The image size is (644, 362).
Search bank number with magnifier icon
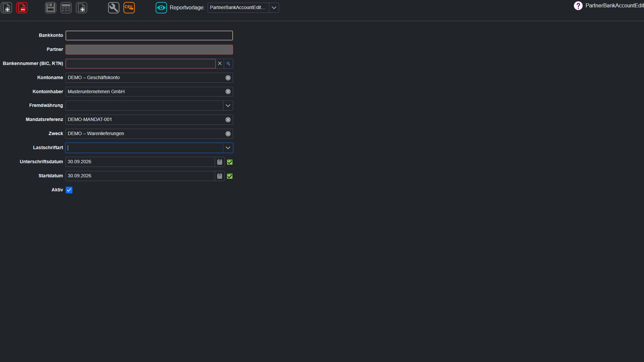(x=228, y=64)
